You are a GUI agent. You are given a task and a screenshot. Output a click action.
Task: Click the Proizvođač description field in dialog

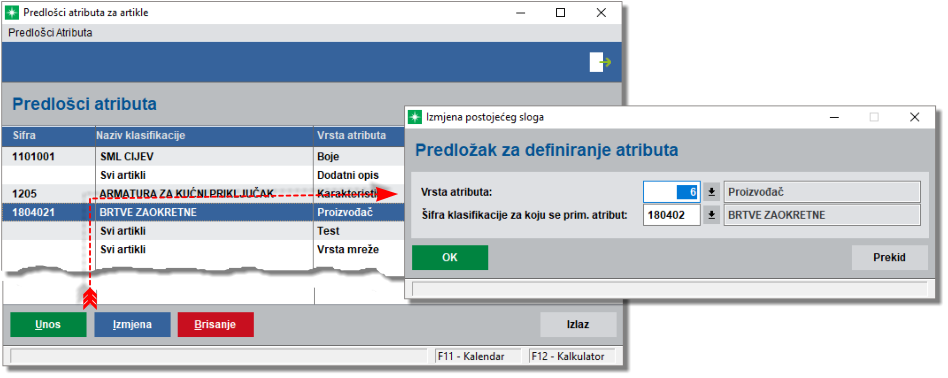click(x=822, y=192)
